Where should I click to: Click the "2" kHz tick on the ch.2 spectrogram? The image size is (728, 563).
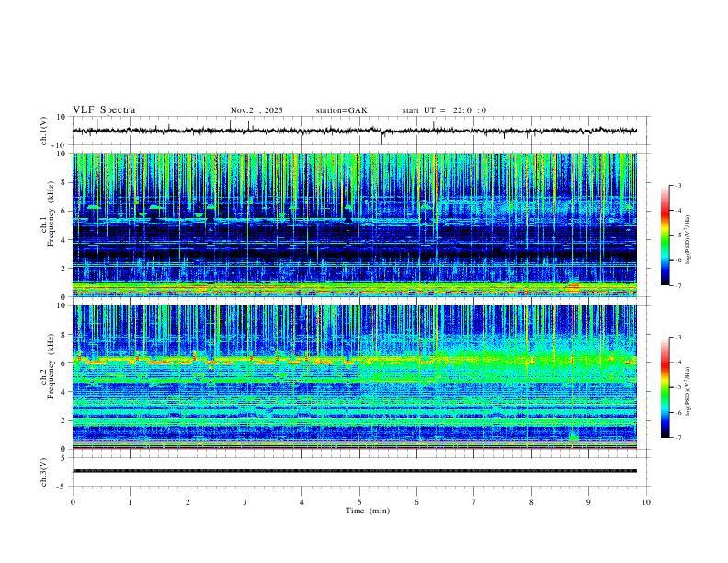63,420
